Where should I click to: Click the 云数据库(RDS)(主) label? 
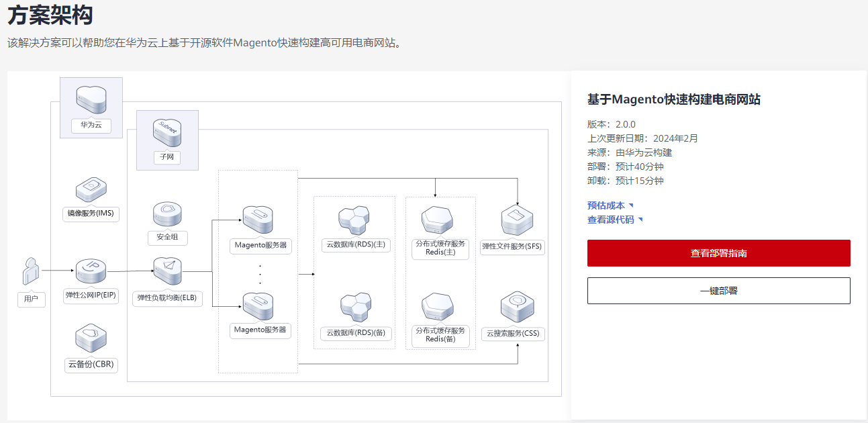tap(356, 245)
